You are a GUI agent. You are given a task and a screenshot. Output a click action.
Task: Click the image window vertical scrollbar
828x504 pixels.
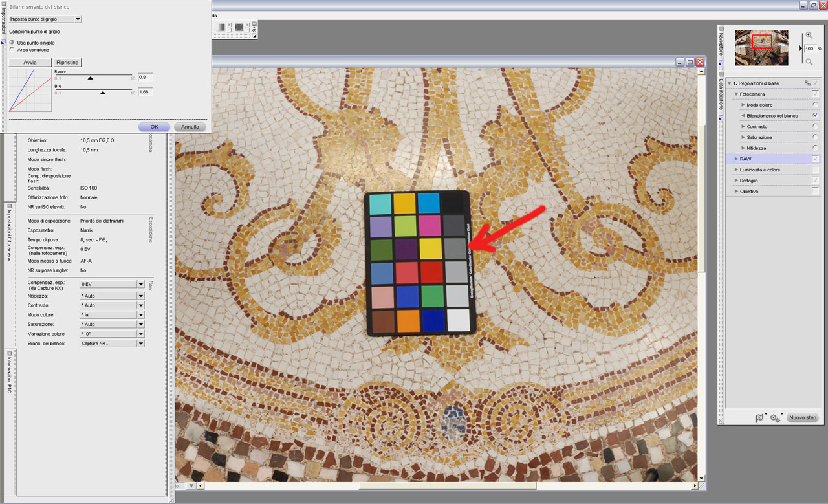coord(702,199)
